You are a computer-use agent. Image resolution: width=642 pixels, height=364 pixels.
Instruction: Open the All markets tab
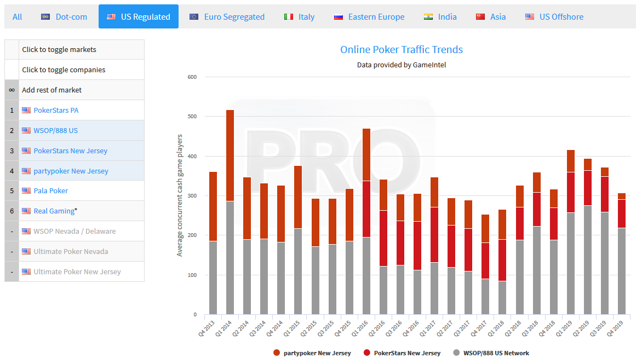[17, 17]
